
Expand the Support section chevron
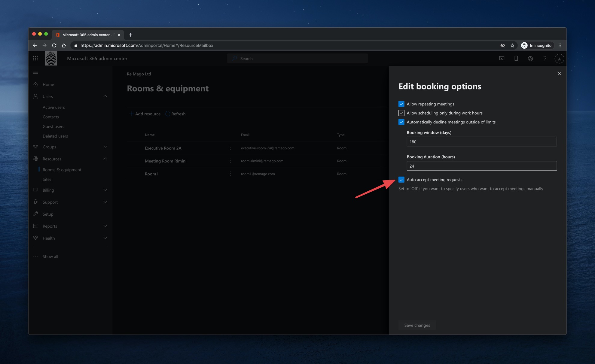tap(105, 202)
